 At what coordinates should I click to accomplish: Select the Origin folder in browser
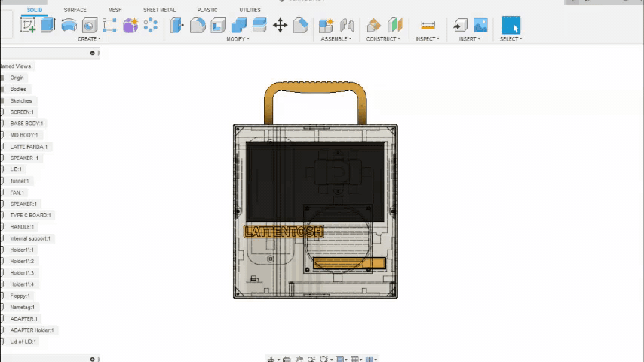(17, 78)
